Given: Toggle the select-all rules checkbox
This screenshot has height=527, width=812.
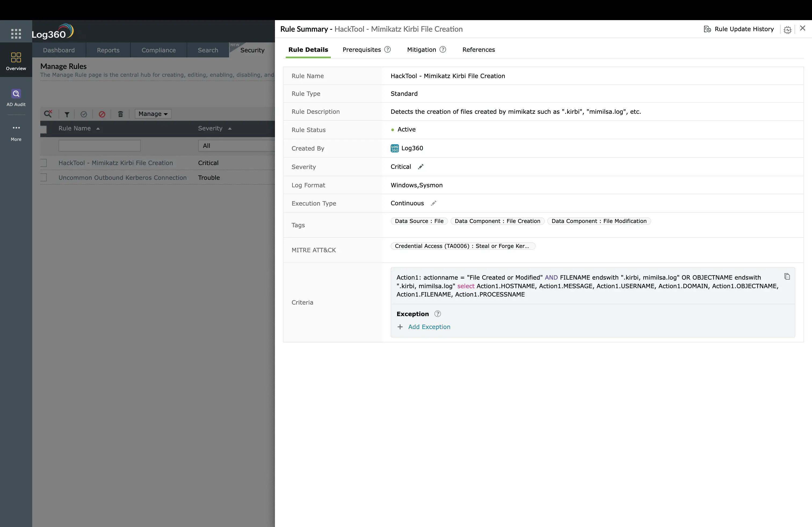Looking at the screenshot, I should (x=43, y=129).
